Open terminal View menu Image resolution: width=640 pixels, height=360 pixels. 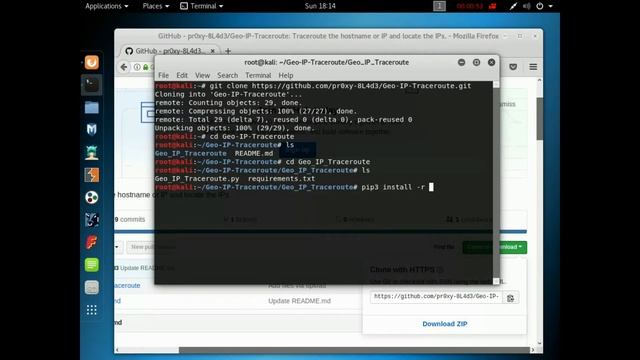point(202,76)
